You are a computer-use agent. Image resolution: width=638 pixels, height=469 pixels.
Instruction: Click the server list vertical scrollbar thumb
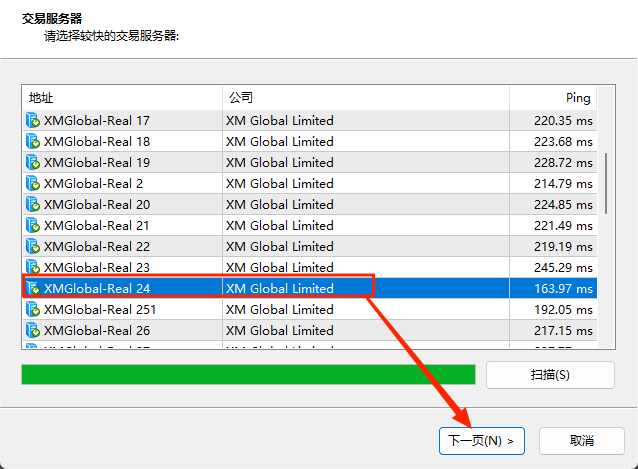tap(606, 183)
